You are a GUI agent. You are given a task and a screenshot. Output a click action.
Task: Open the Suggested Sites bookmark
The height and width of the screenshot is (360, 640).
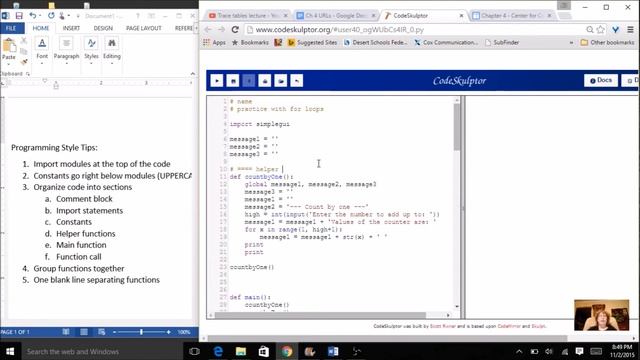pos(312,42)
